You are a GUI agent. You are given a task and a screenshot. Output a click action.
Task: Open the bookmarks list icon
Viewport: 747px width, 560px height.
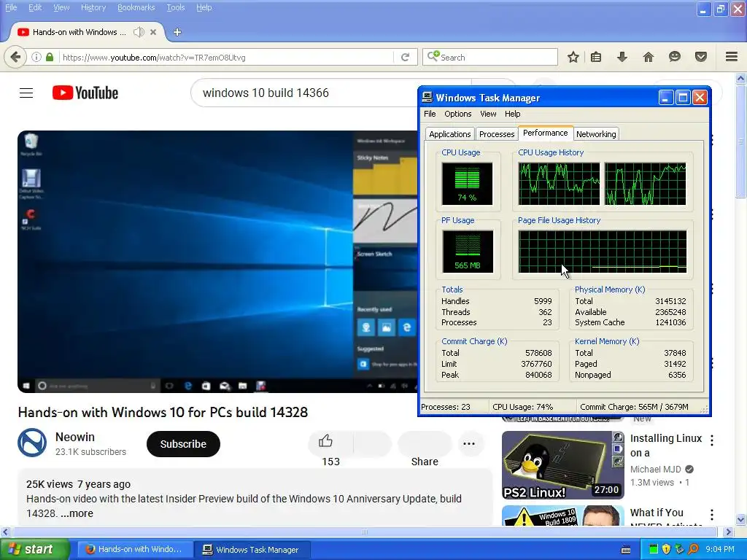pos(596,57)
